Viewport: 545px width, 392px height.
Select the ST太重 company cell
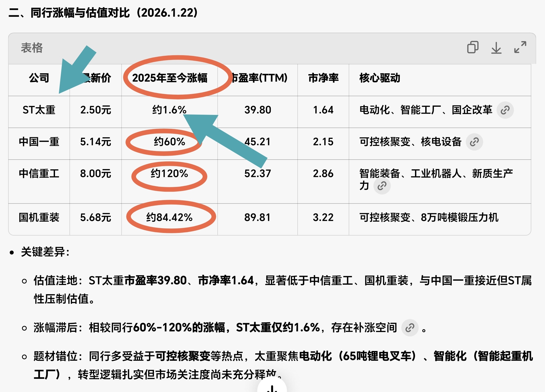pyautogui.click(x=39, y=110)
